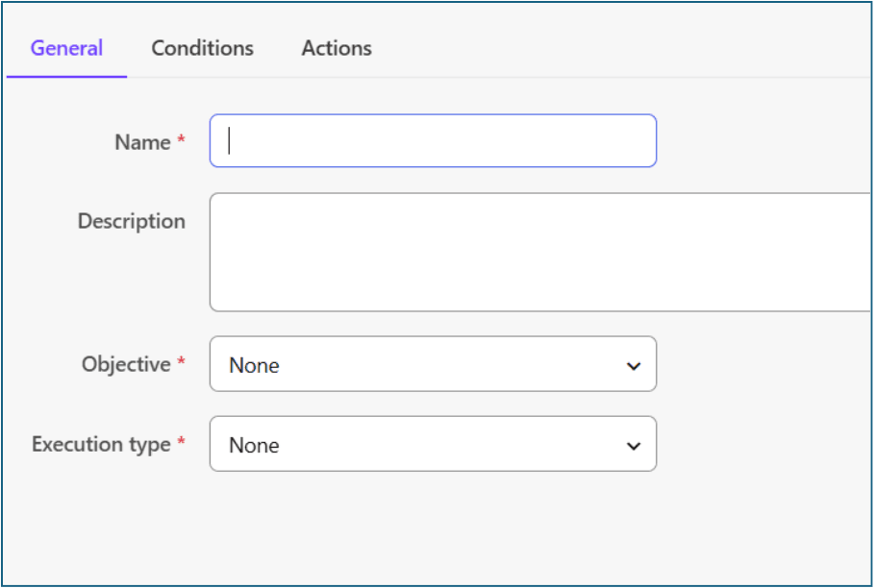Select the General tab

(x=66, y=48)
